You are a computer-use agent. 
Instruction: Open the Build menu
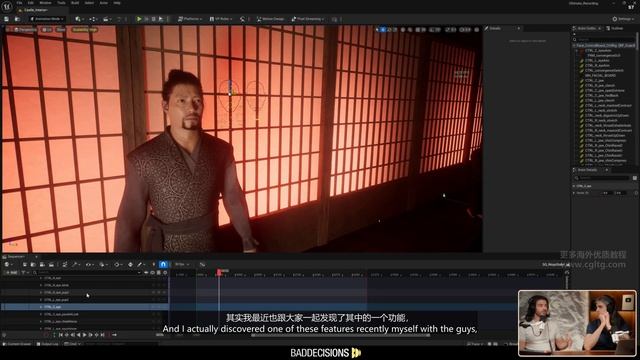pyautogui.click(x=75, y=3)
